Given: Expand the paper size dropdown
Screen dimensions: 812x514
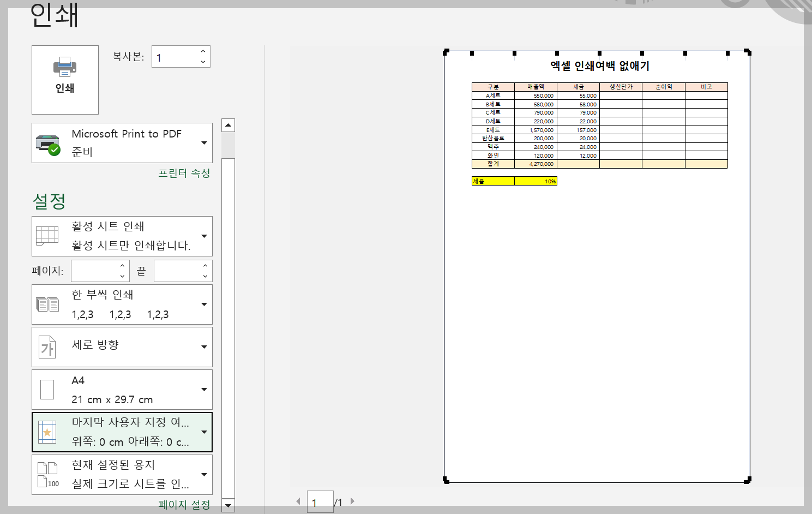Looking at the screenshot, I should point(206,389).
